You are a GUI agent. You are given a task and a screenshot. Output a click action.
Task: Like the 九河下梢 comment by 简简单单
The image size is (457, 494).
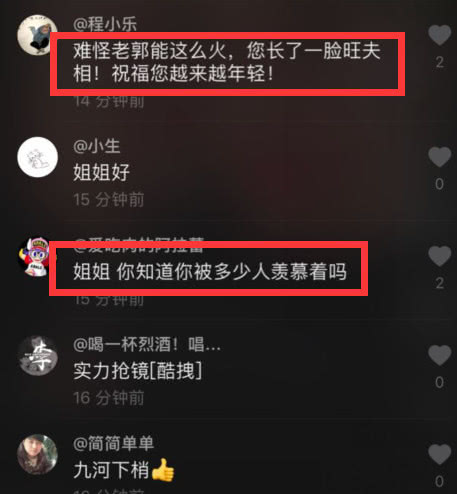[x=440, y=454]
